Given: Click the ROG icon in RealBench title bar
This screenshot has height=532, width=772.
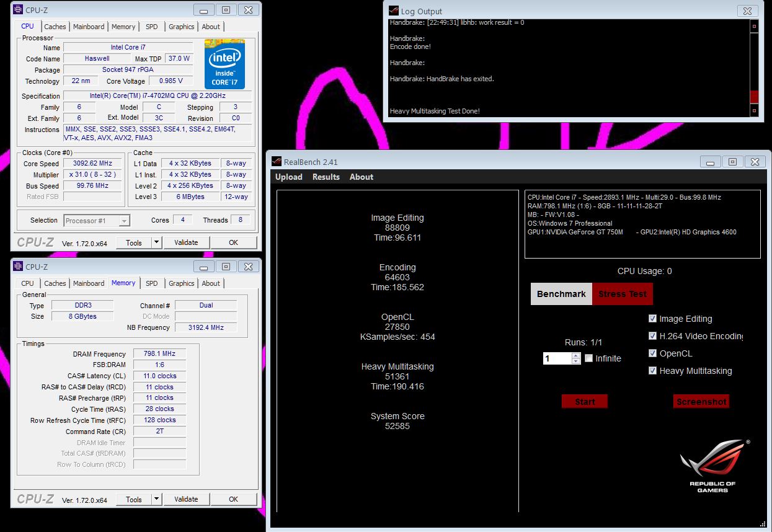Looking at the screenshot, I should 277,162.
